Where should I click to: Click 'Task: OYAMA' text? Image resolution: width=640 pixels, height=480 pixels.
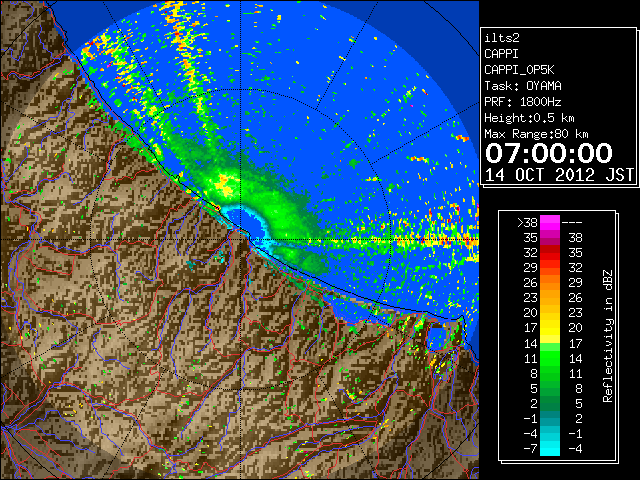522,86
